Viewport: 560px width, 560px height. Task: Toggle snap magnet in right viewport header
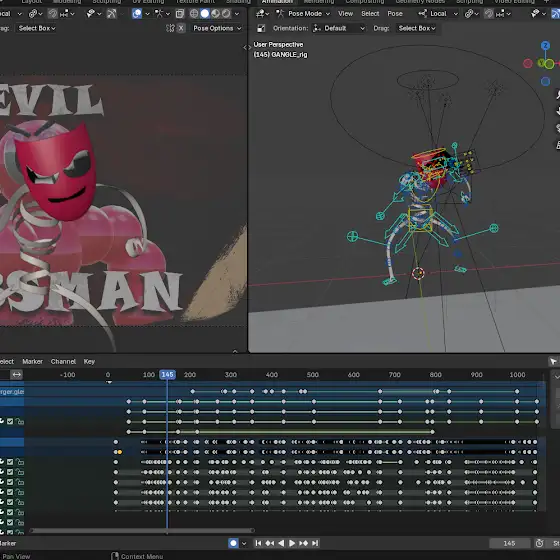tap(489, 14)
